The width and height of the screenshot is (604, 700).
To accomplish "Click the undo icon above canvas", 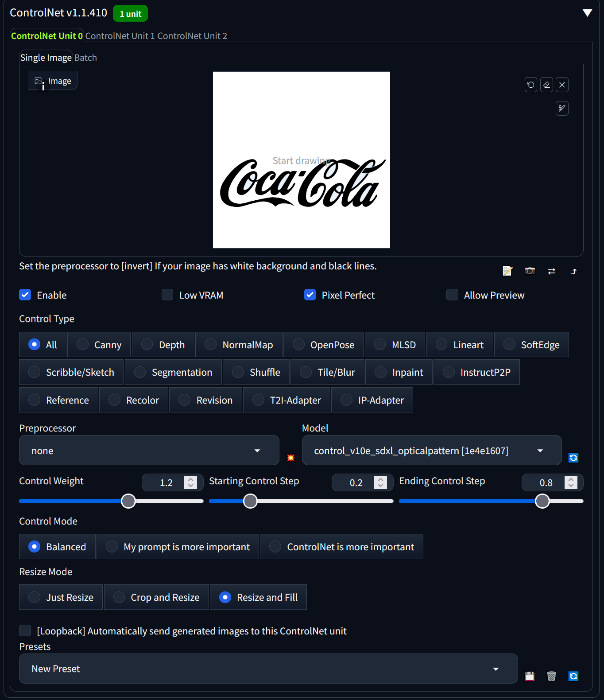I will coord(531,85).
